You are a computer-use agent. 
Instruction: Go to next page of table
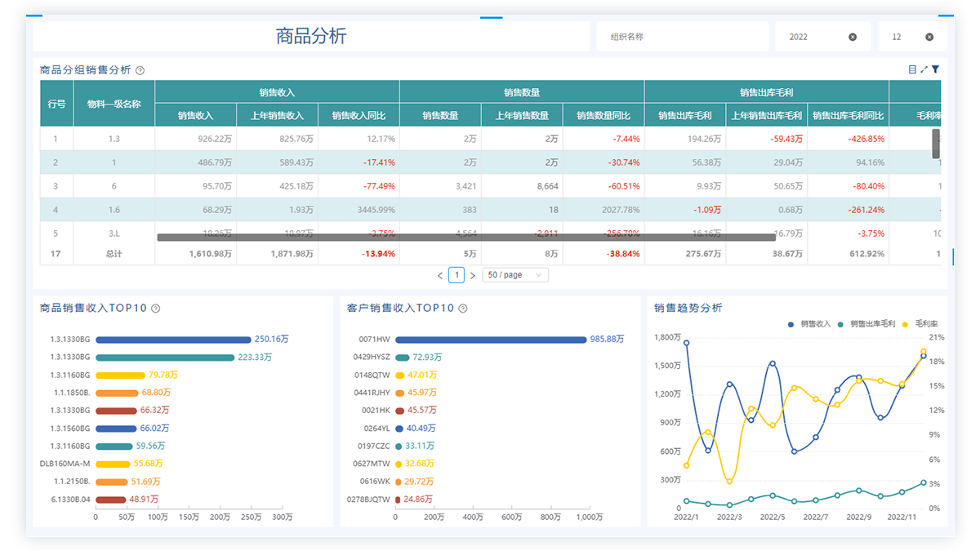(x=473, y=275)
